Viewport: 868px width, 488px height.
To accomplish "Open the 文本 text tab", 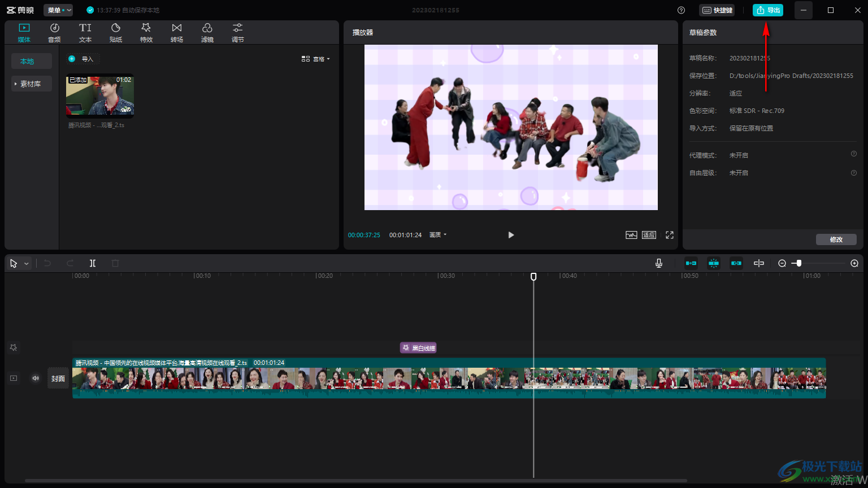I will (x=85, y=33).
